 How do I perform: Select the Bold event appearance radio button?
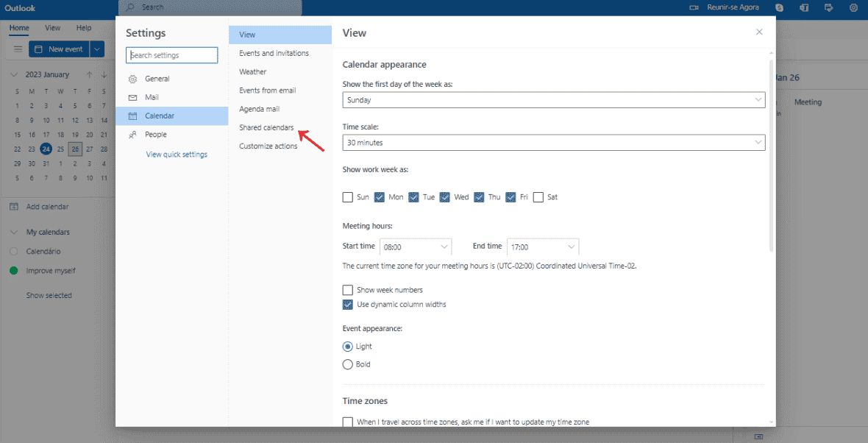coord(346,364)
